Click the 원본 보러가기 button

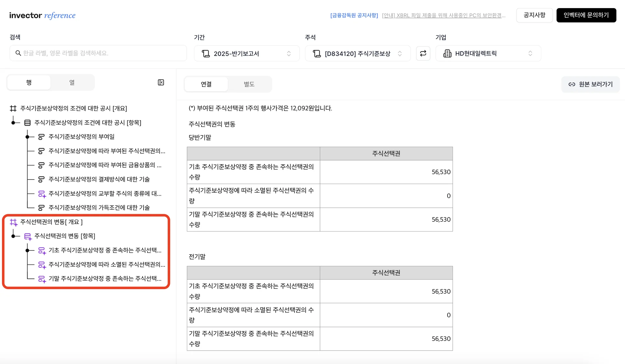click(590, 84)
